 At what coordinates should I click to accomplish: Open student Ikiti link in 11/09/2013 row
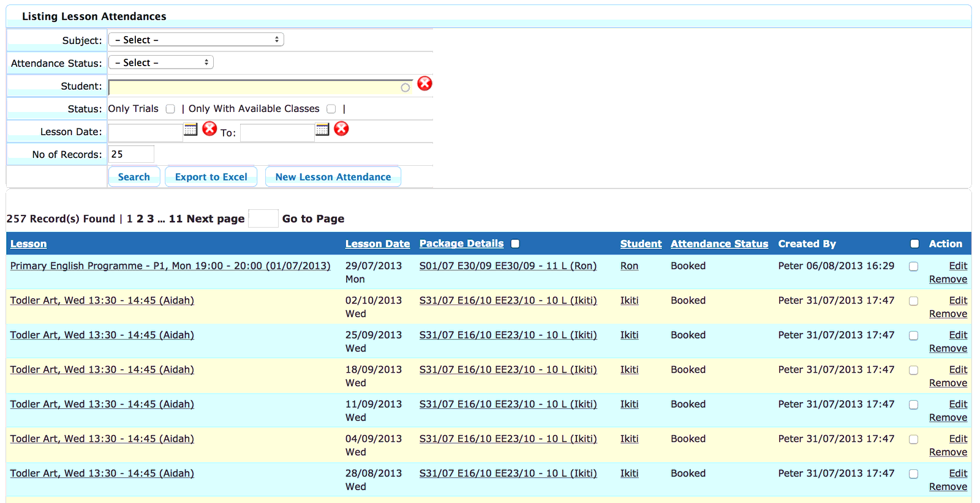[x=629, y=404]
